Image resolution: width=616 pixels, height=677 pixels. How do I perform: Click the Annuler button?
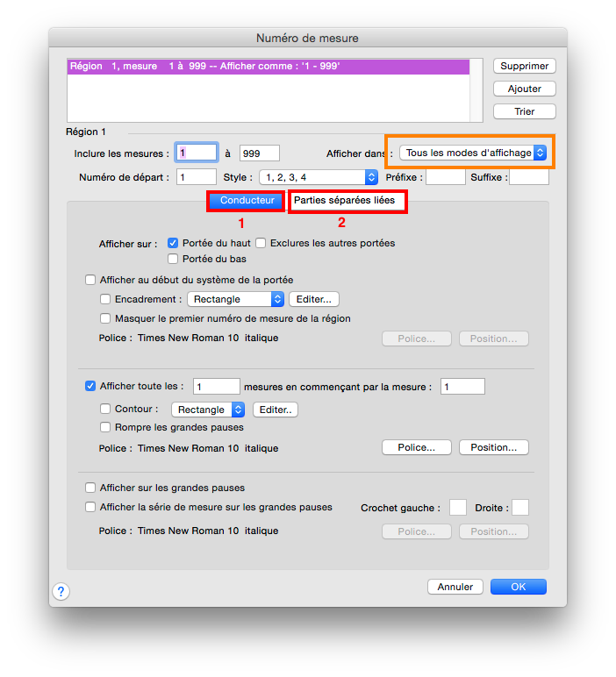point(455,587)
